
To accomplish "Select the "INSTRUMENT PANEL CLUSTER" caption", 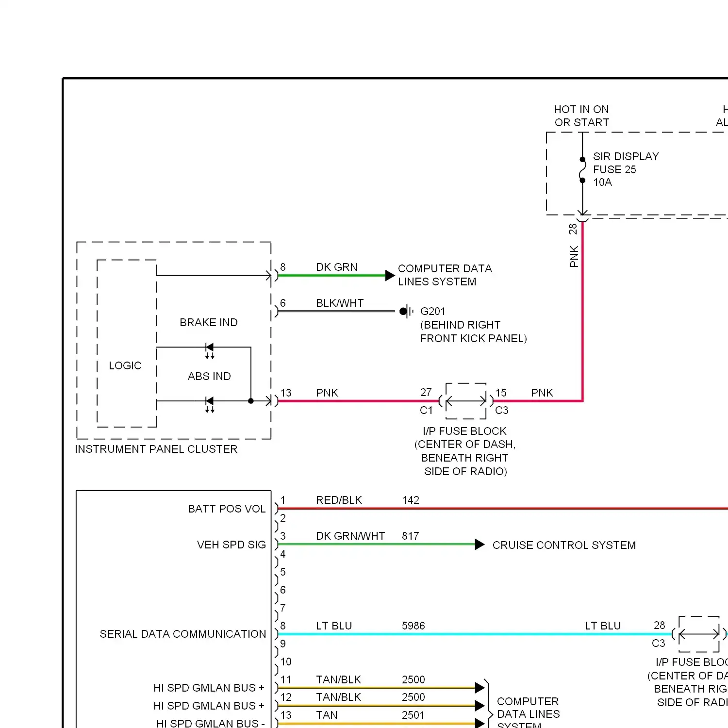I will coord(156,449).
